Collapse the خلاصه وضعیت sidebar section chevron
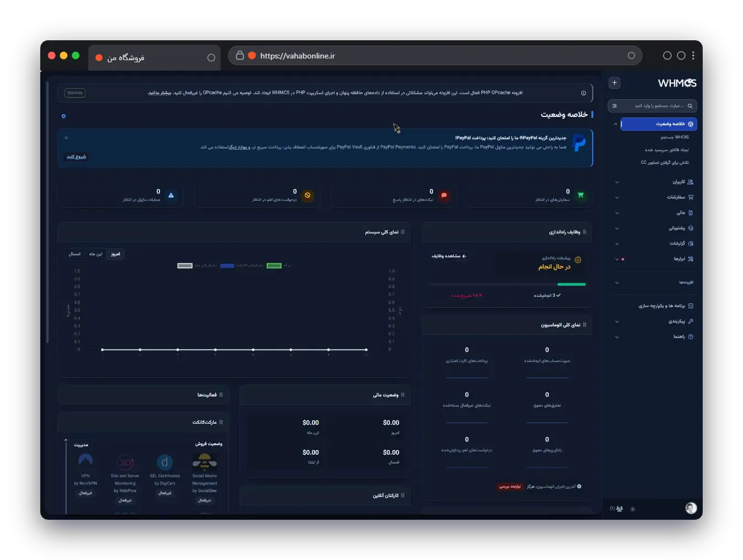 point(615,124)
